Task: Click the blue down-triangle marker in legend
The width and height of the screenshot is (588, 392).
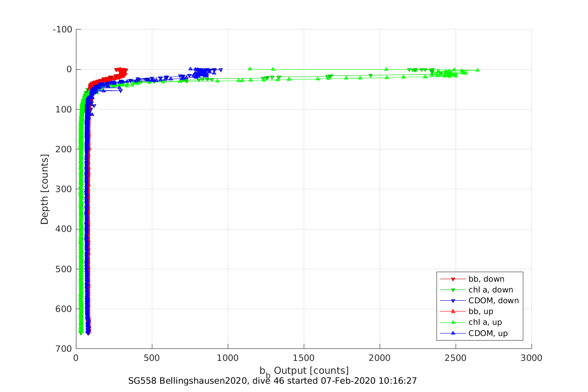Action: tap(453, 301)
